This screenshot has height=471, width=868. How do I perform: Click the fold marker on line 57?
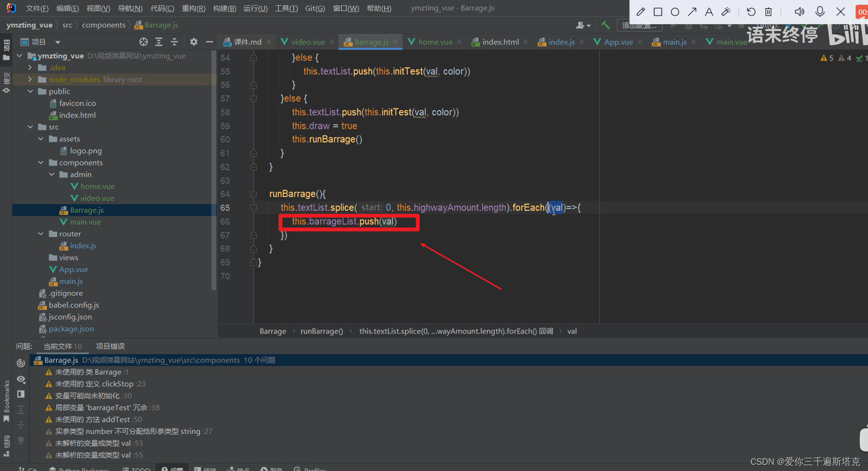coord(254,99)
